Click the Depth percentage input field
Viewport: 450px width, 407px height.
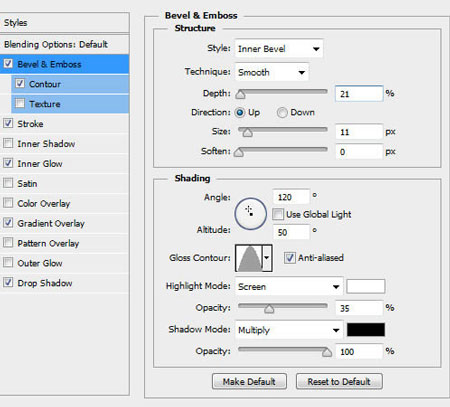pos(359,94)
